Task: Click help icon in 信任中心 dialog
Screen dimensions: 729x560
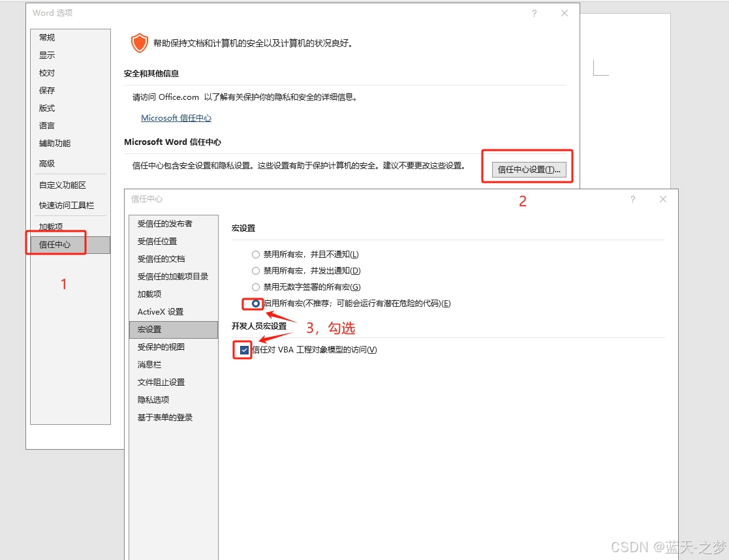Action: (633, 200)
